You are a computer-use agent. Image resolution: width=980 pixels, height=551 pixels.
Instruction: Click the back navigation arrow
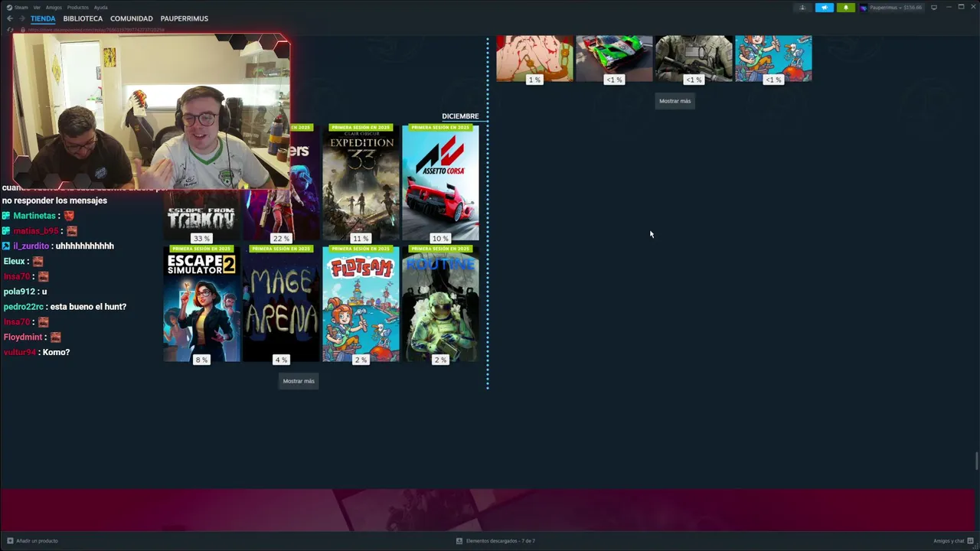click(10, 18)
